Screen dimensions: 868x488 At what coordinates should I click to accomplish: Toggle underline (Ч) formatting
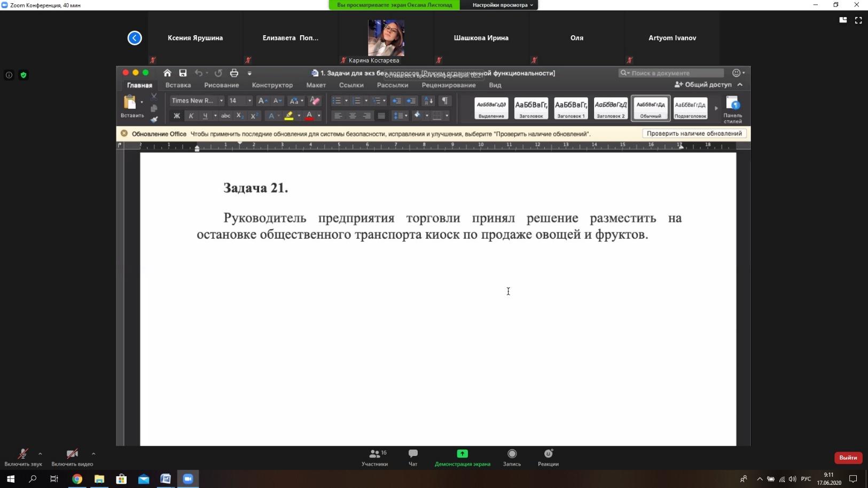coord(205,116)
